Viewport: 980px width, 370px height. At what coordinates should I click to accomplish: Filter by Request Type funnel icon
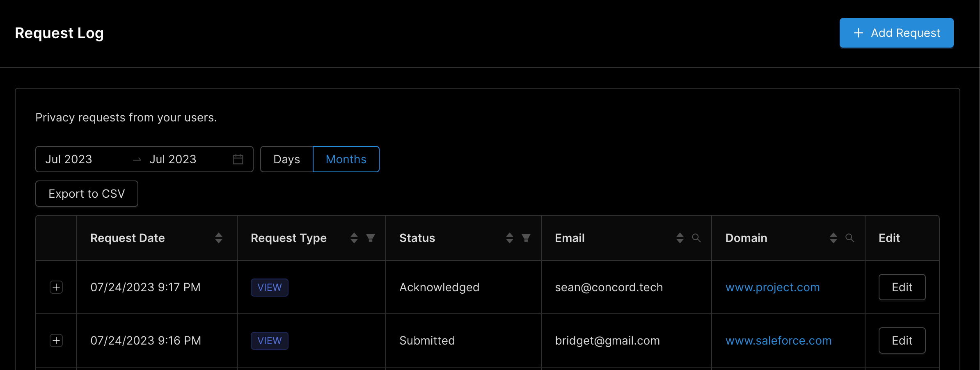[371, 238]
